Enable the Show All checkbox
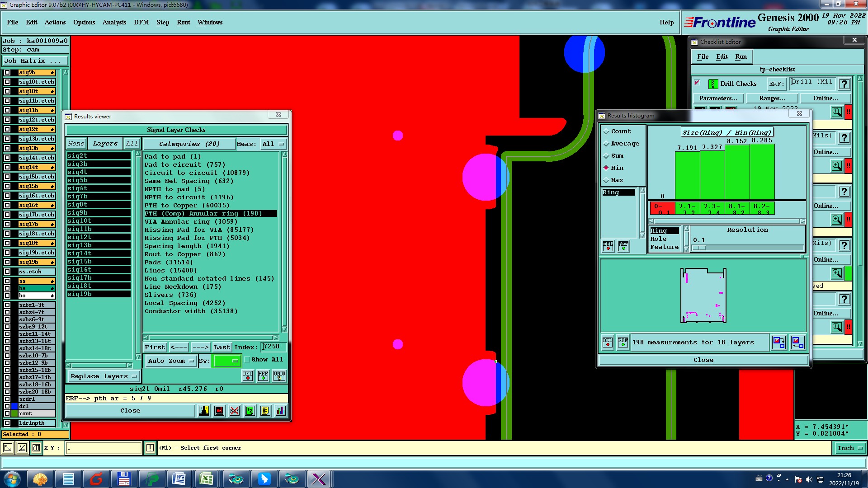This screenshot has height=488, width=868. (x=247, y=360)
